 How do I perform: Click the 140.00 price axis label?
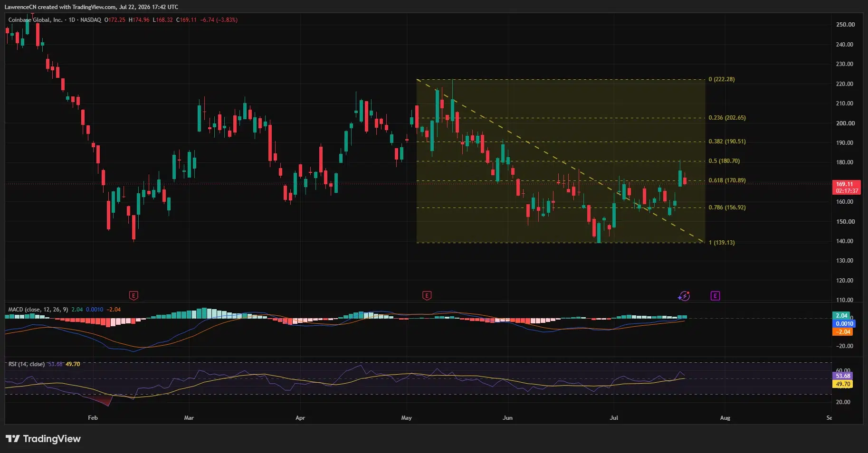click(845, 241)
